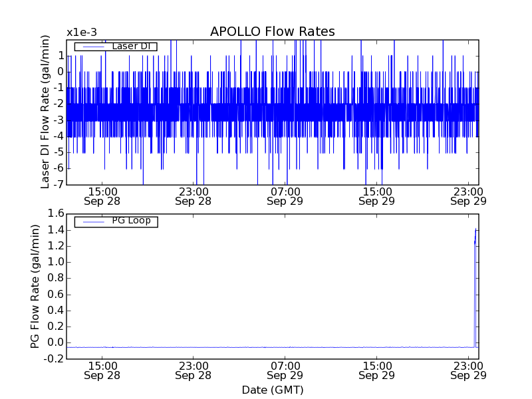Click bottom plot's 23:00 Sep 29 tick label

[x=469, y=371]
